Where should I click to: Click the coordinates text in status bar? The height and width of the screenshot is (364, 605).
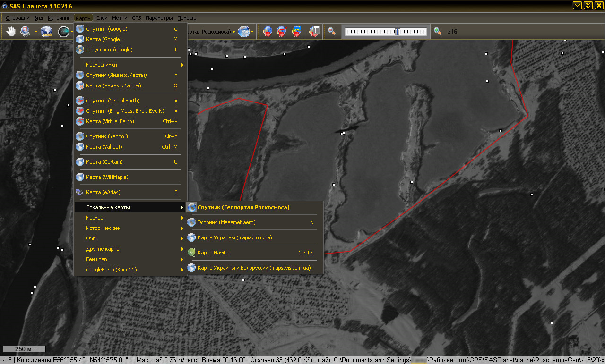point(72,360)
